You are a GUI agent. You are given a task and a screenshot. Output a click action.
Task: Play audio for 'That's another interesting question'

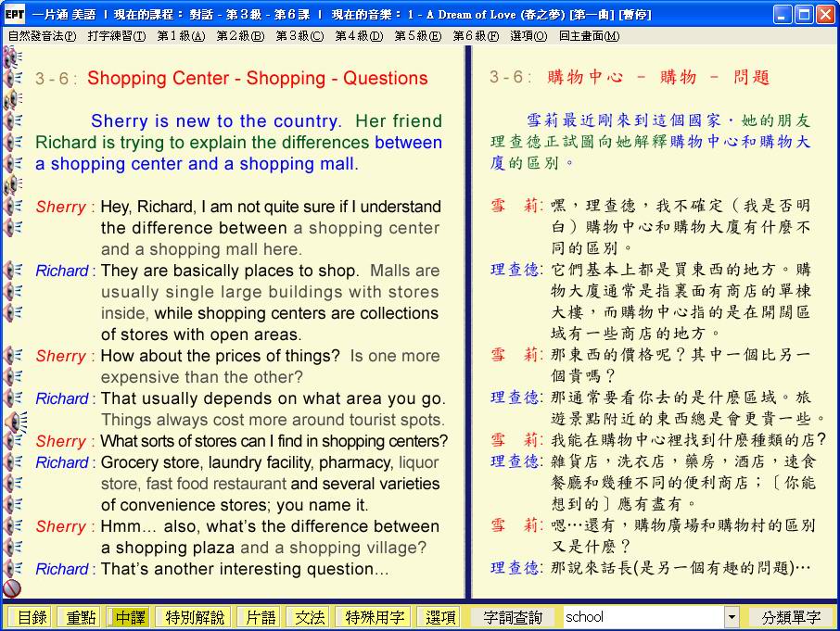tap(13, 568)
